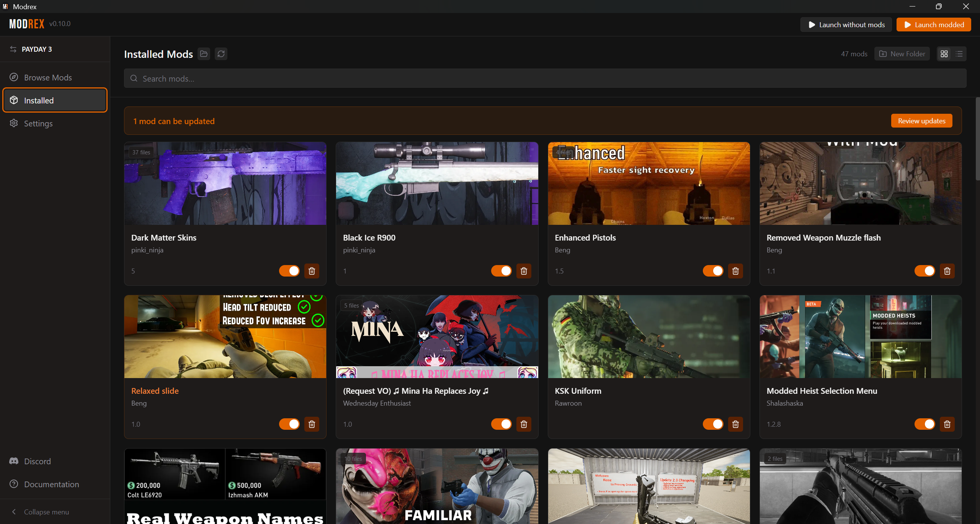Open the Discord link in sidebar
Viewport: 980px width, 524px height.
55,461
